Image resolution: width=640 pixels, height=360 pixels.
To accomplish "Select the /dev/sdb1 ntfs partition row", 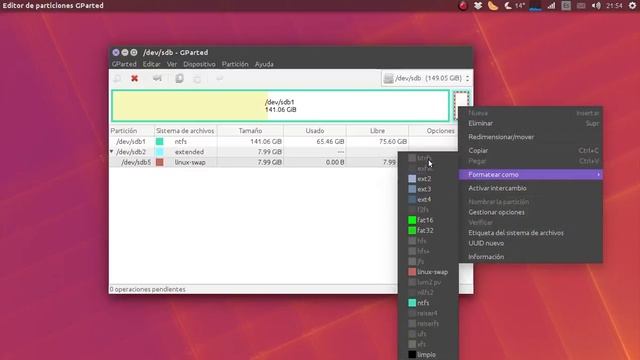I will point(283,141).
